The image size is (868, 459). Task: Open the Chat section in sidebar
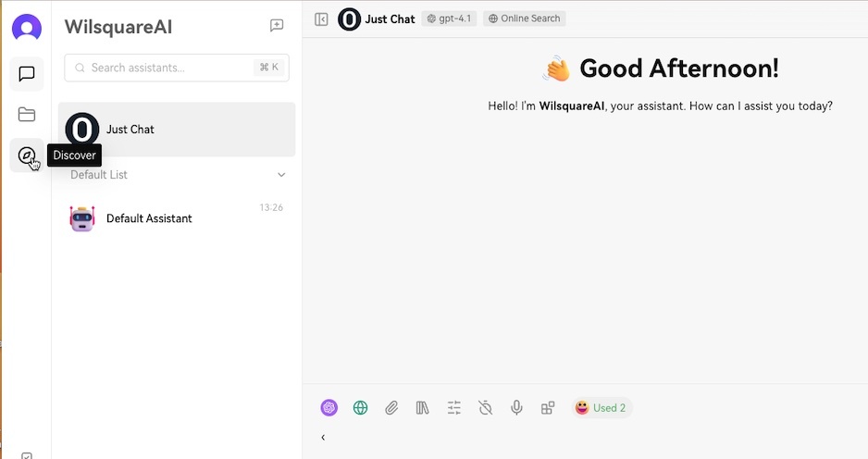pyautogui.click(x=27, y=74)
